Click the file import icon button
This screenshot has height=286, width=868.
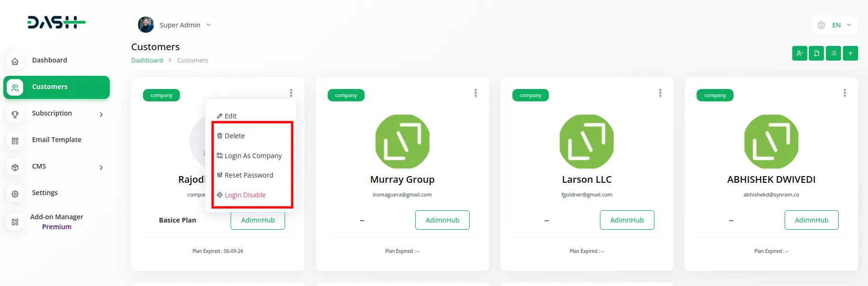(x=816, y=54)
